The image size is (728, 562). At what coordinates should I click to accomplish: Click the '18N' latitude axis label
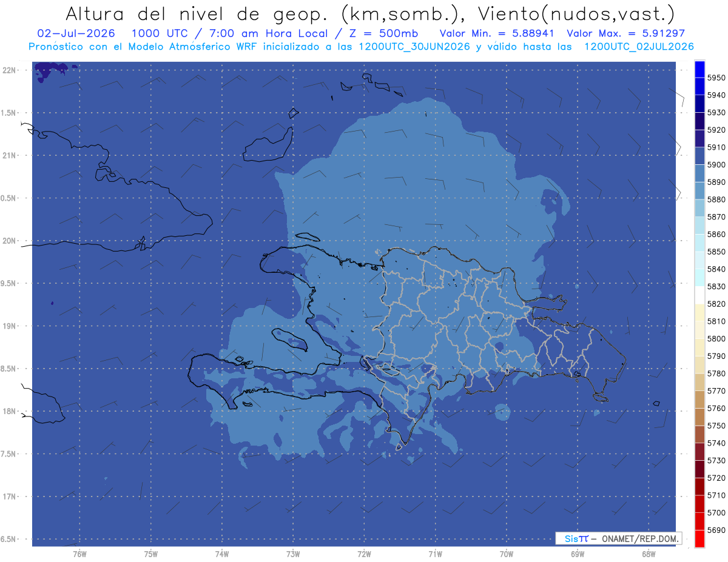pos(9,412)
